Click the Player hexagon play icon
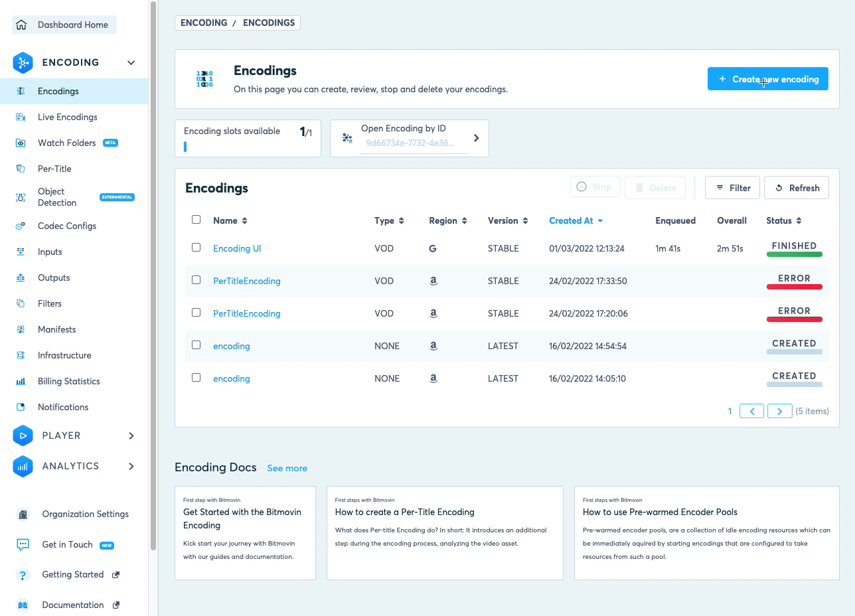The width and height of the screenshot is (855, 616). 23,435
